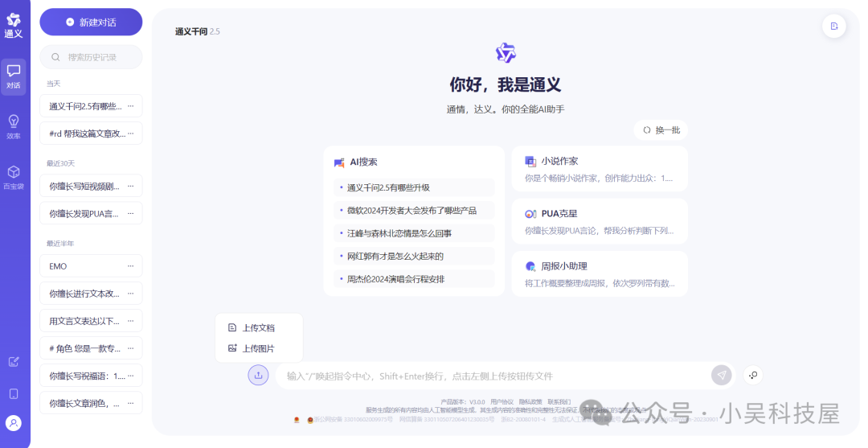Open the 百宝袋 cube section

click(x=14, y=178)
